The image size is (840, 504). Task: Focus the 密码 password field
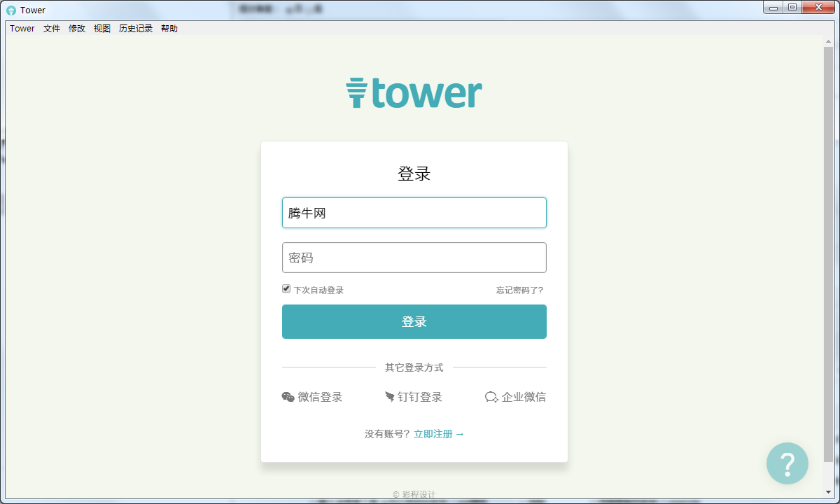414,258
